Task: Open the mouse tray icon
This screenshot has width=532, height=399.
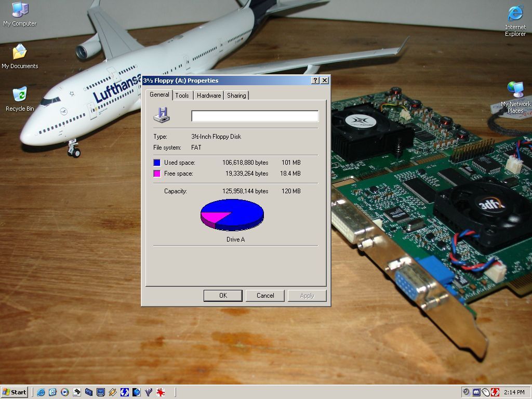Action: click(486, 392)
